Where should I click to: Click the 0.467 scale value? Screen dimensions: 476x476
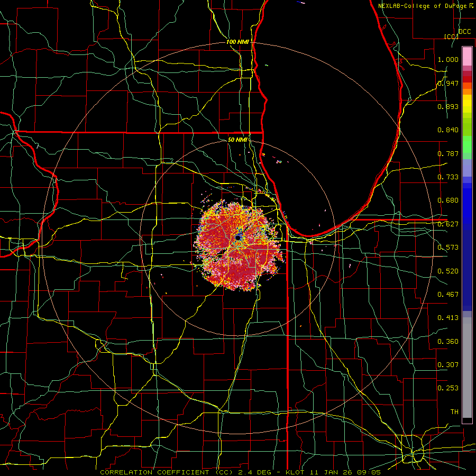point(448,295)
